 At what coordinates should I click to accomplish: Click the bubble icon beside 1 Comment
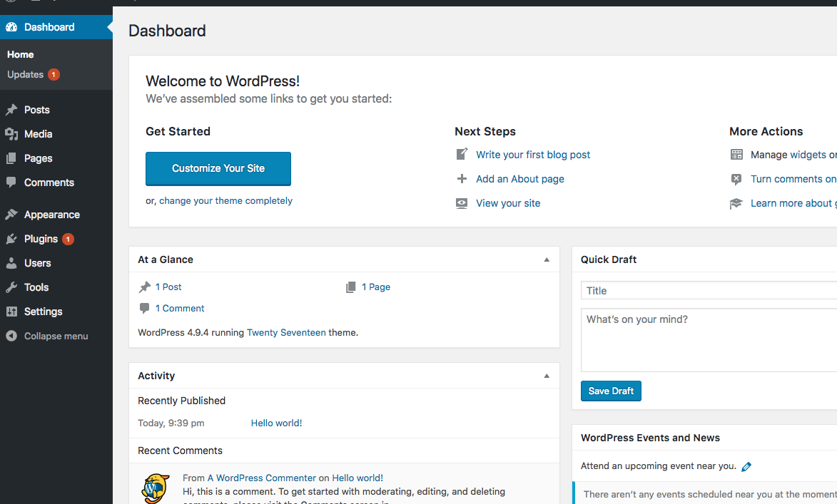click(x=144, y=308)
